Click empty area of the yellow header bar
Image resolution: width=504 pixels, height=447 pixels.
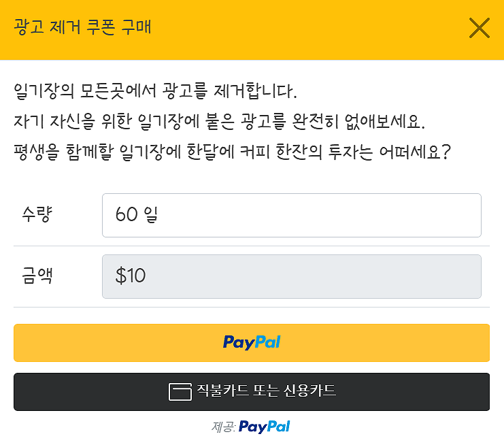(x=306, y=28)
